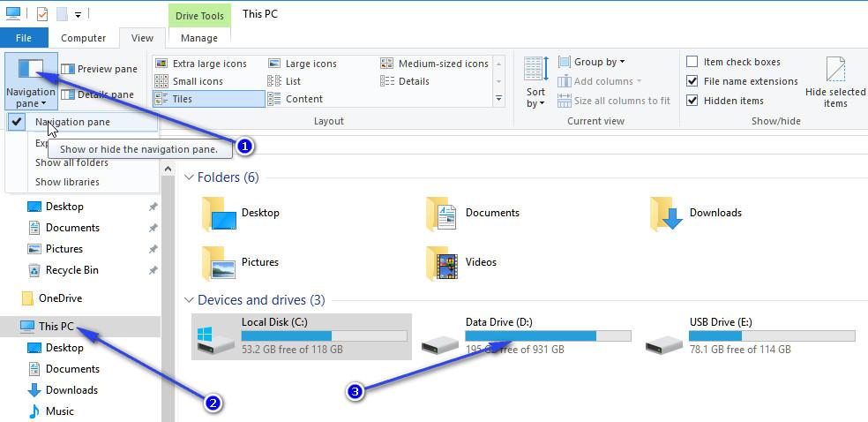Image resolution: width=868 pixels, height=422 pixels.
Task: Click Size all columns to fit
Action: pos(614,101)
